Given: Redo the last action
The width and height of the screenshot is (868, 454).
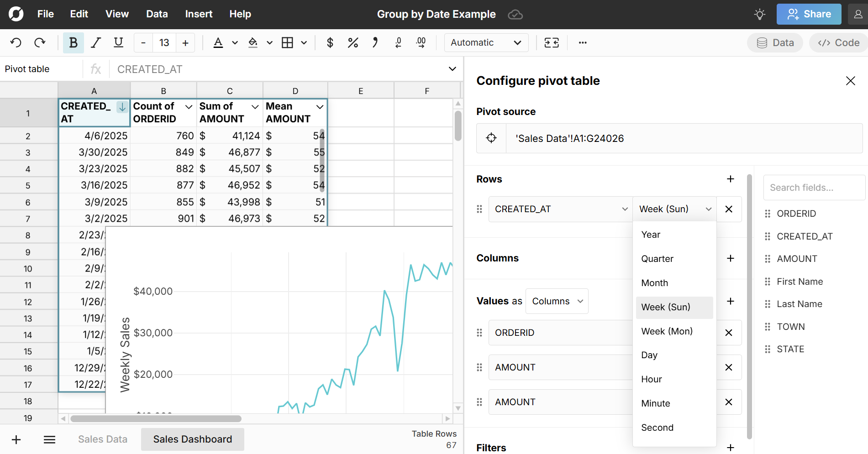Looking at the screenshot, I should [x=40, y=42].
